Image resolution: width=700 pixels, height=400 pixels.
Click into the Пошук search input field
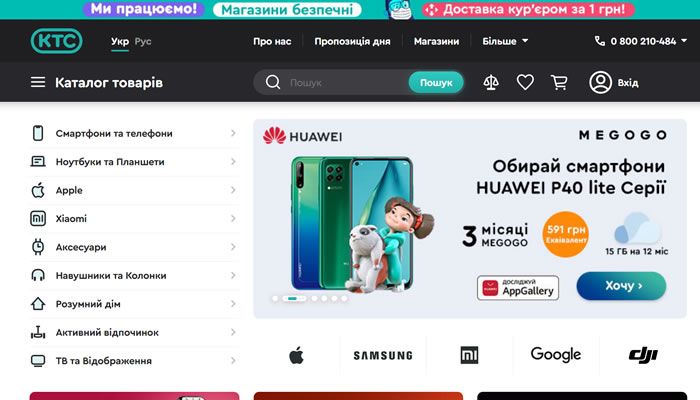tap(346, 83)
